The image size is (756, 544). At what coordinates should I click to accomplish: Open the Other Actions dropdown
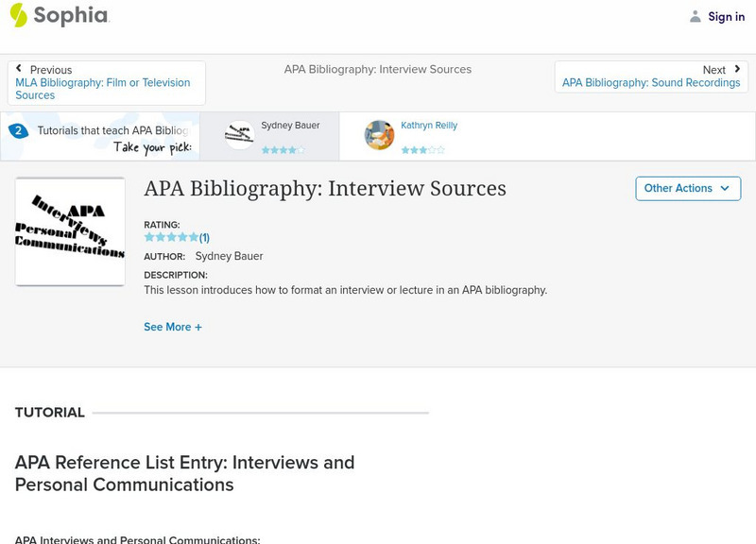687,188
